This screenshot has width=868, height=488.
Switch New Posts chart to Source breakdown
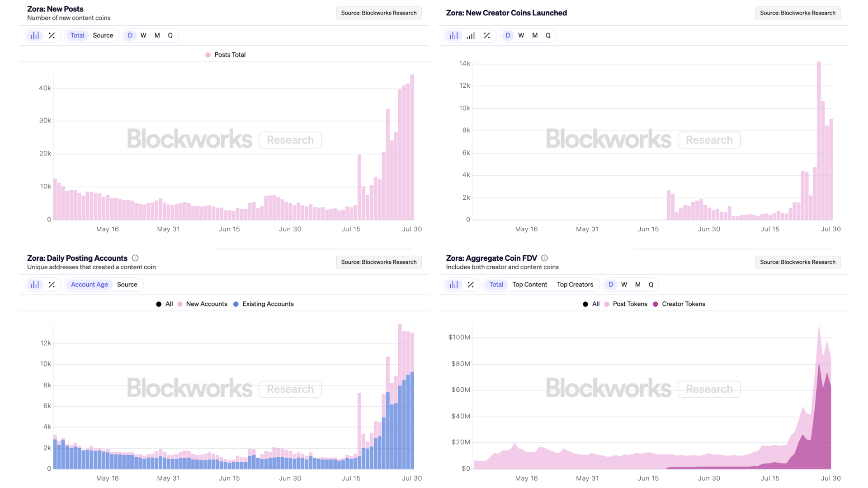(103, 35)
